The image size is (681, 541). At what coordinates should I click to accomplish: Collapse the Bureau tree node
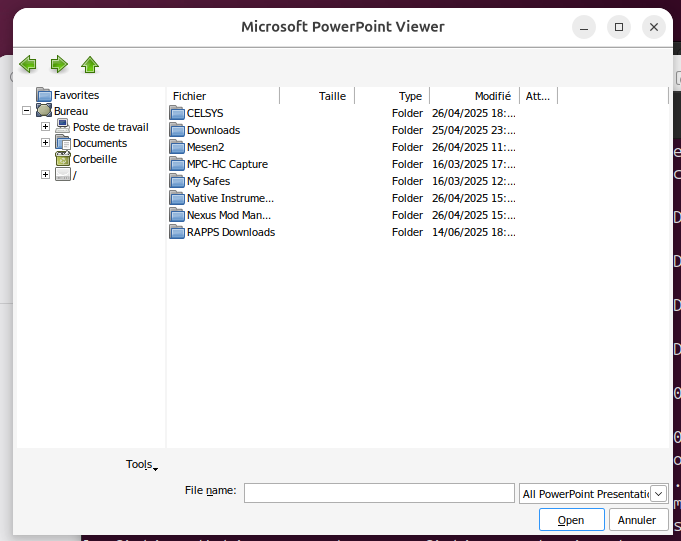click(x=26, y=111)
